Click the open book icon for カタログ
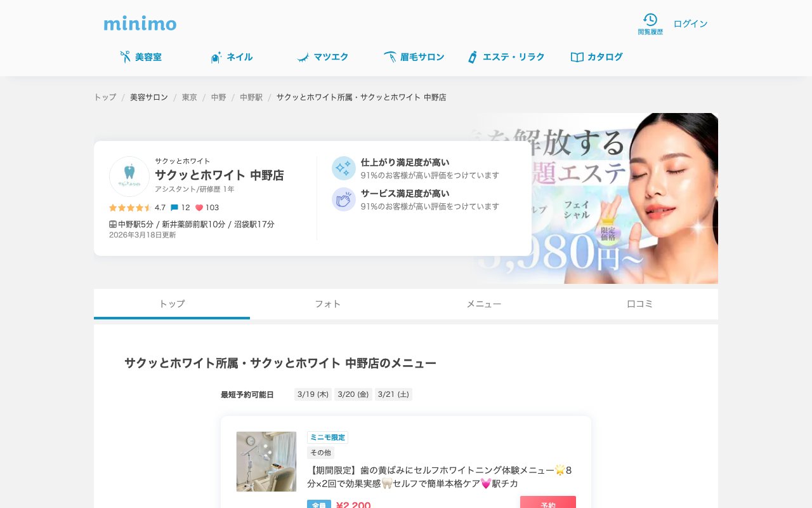The image size is (812, 508). [x=577, y=57]
